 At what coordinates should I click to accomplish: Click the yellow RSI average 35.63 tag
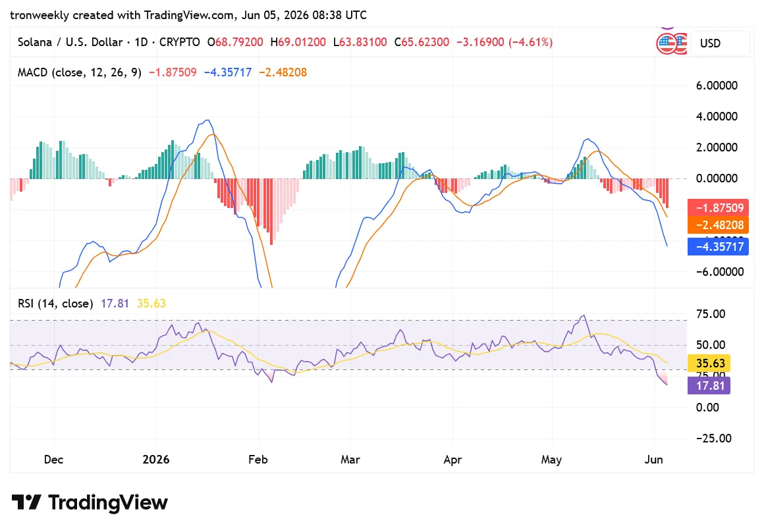[x=709, y=363]
